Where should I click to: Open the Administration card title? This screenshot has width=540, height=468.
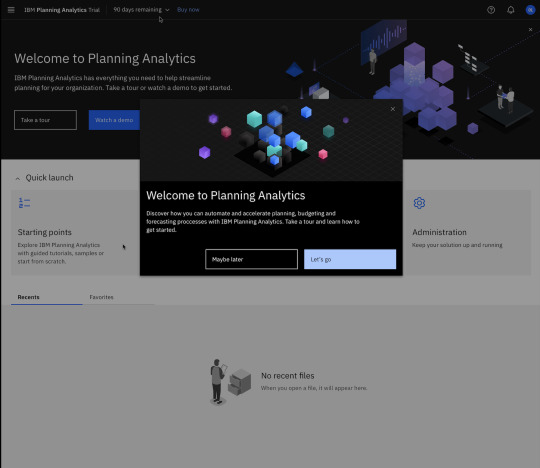[x=439, y=232]
